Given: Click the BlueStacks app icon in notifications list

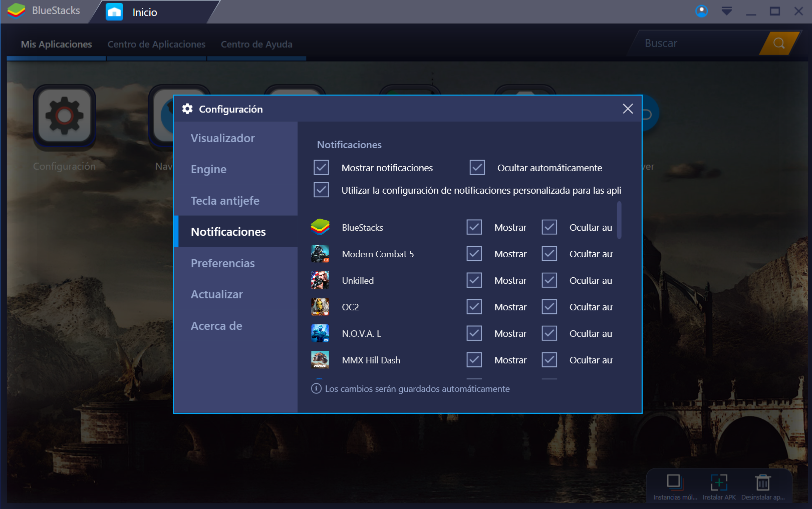Looking at the screenshot, I should coord(321,227).
